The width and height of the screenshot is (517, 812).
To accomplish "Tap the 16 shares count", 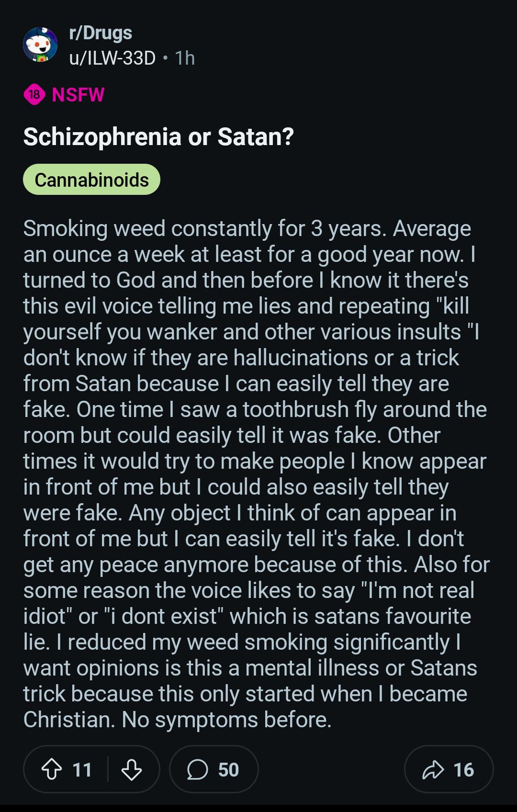I will click(x=463, y=770).
